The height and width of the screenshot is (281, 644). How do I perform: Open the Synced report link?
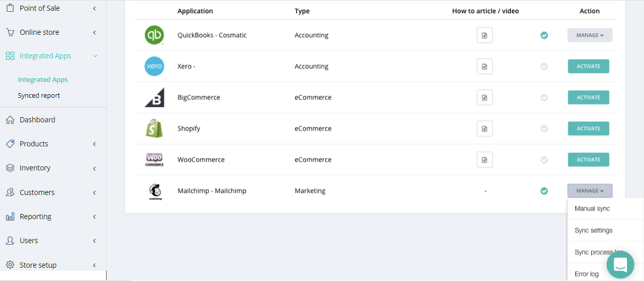[x=39, y=96]
